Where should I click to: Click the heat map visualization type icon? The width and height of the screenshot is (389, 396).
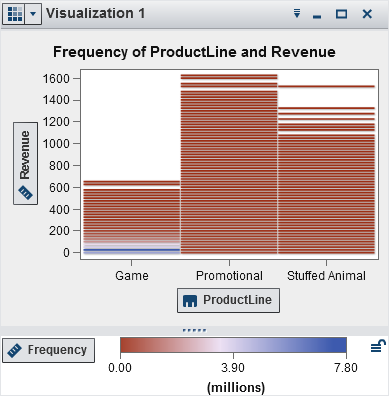tap(14, 14)
